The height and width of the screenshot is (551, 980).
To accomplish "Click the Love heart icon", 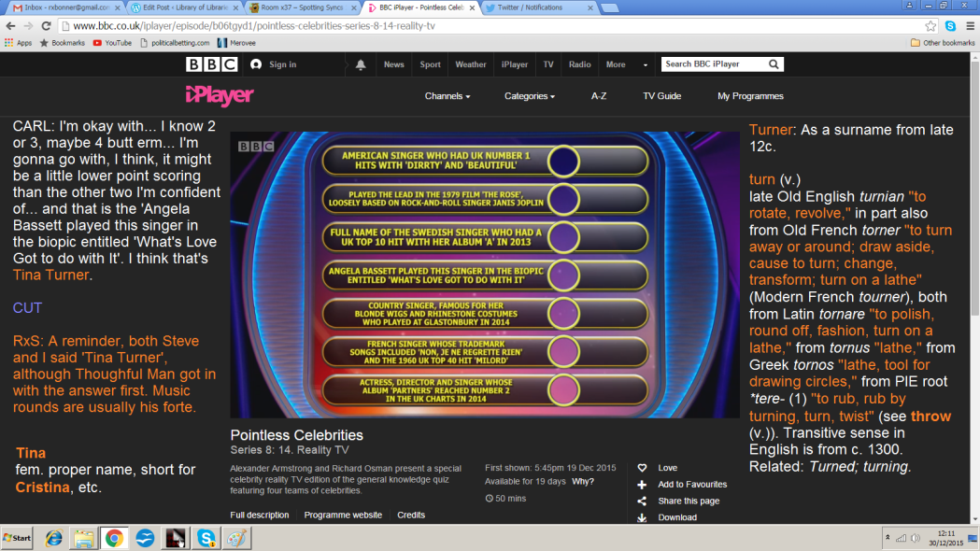I will (x=642, y=468).
